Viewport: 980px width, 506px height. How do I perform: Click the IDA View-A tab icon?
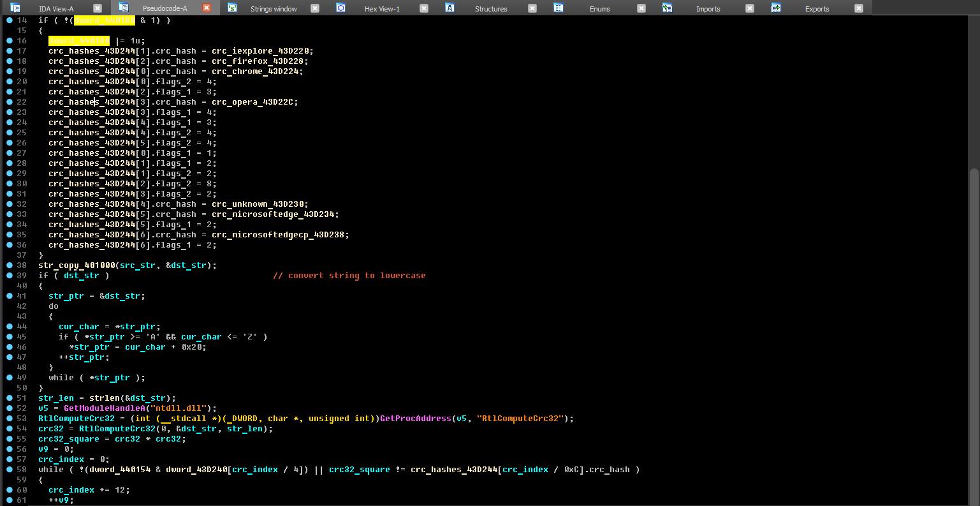tap(15, 8)
